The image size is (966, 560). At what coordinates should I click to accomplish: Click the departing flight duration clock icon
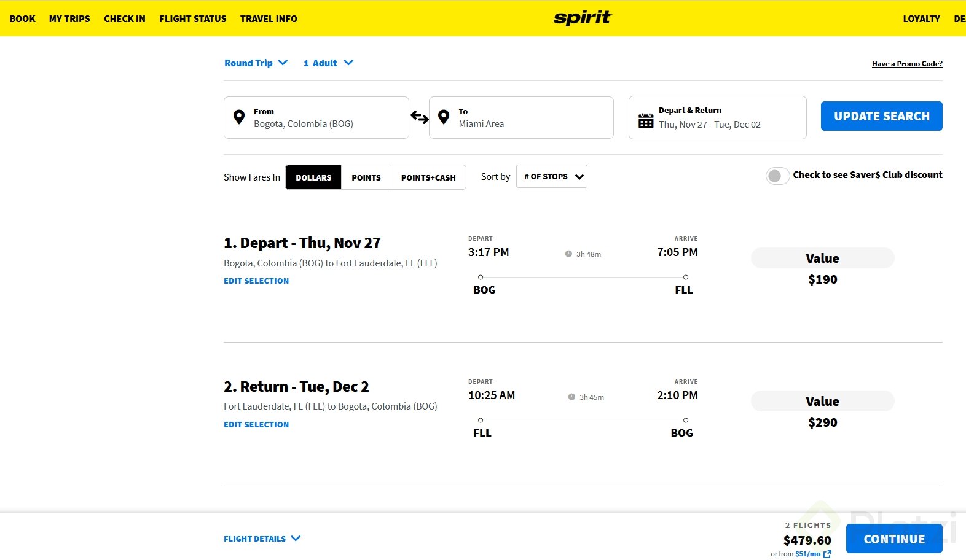[568, 254]
